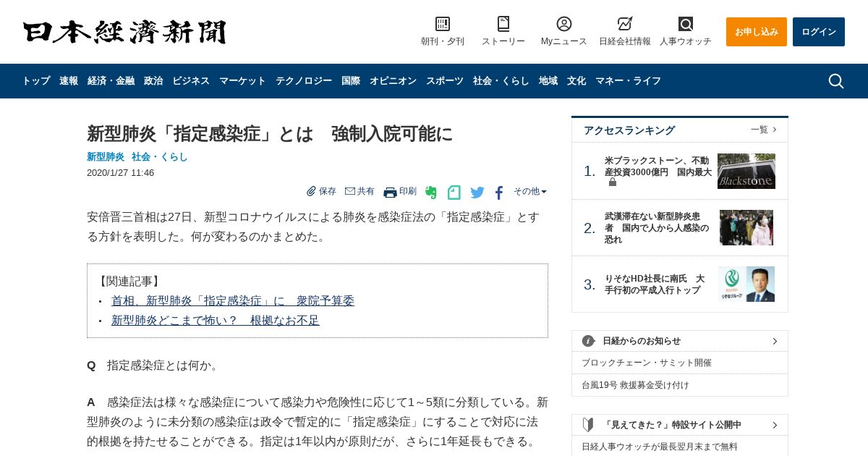Clip article to Evernote elephant icon
868x456 pixels.
pyautogui.click(x=431, y=193)
